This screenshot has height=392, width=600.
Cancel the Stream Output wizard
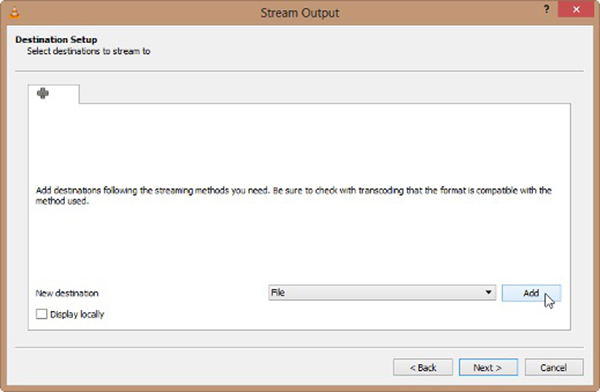point(554,368)
